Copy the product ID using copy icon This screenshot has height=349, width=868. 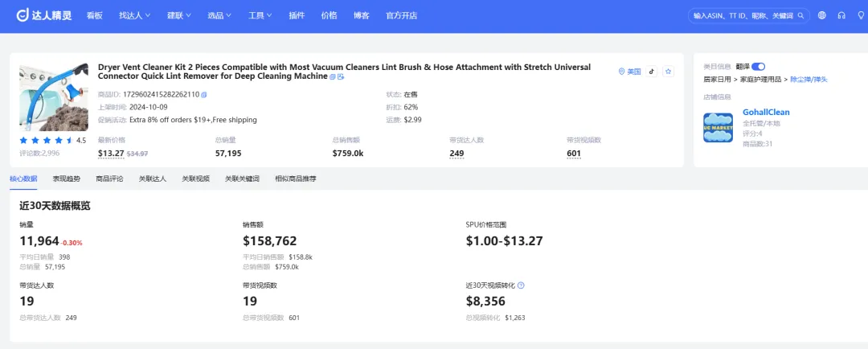[204, 95]
